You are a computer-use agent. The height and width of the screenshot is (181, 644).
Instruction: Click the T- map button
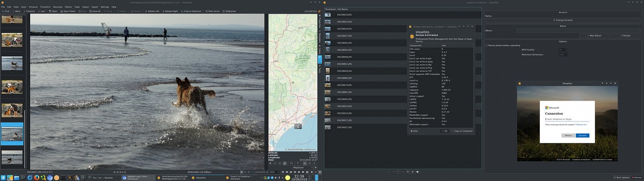click(x=298, y=163)
